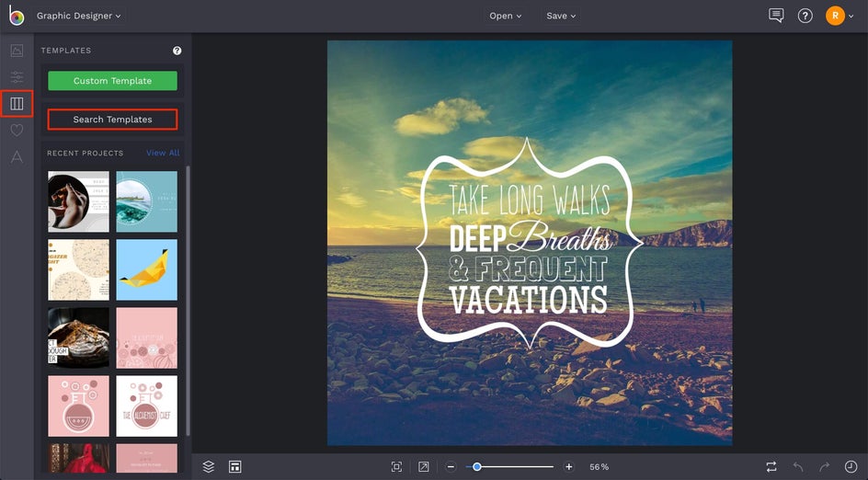Click the Undo arrow
868x480 pixels.
tap(798, 467)
